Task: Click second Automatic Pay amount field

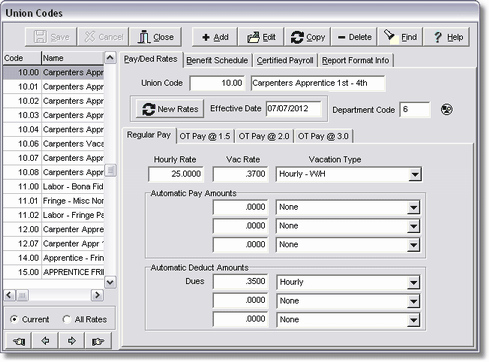Action: click(x=240, y=226)
